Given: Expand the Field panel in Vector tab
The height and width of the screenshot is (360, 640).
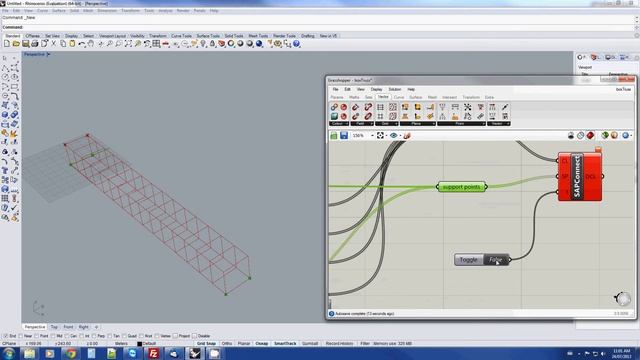Looking at the screenshot, I should tap(361, 124).
